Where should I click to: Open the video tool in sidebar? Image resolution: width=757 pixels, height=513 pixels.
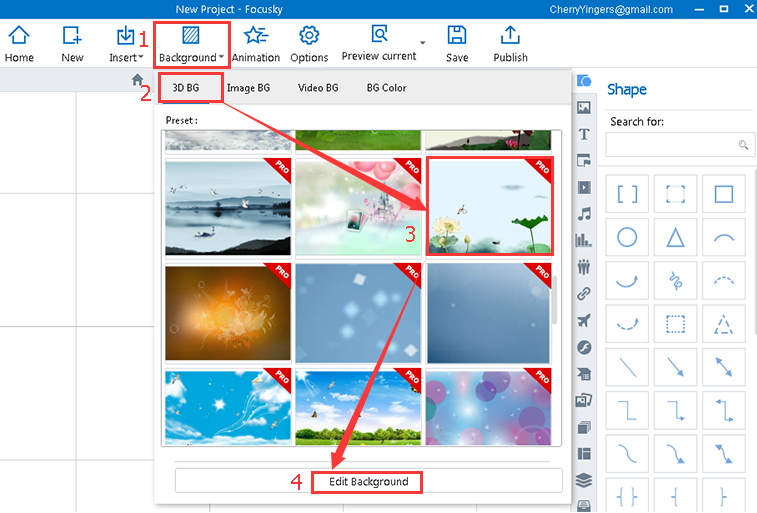coord(584,187)
